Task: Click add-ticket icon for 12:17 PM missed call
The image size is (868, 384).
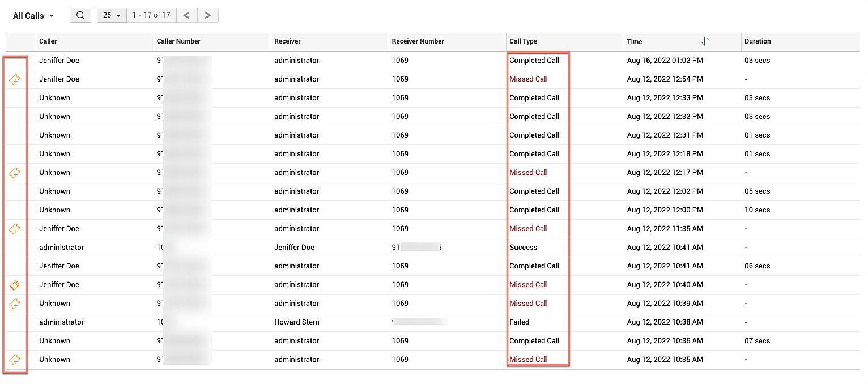Action: click(15, 173)
